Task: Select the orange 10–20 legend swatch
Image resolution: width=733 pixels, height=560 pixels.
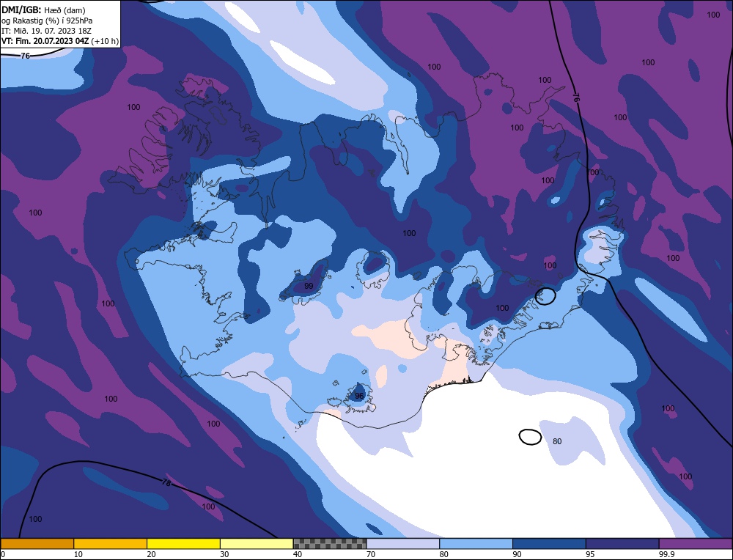Action: click(x=111, y=544)
